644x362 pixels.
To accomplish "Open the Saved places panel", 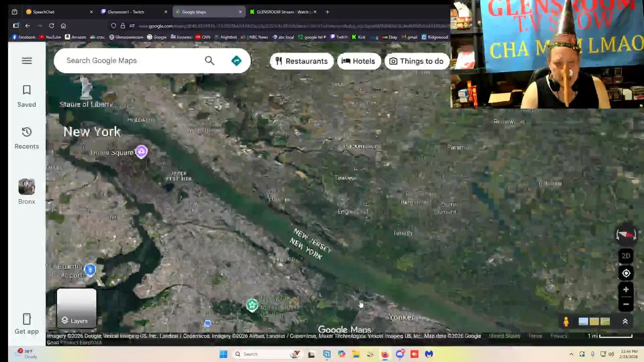I will coord(27,96).
